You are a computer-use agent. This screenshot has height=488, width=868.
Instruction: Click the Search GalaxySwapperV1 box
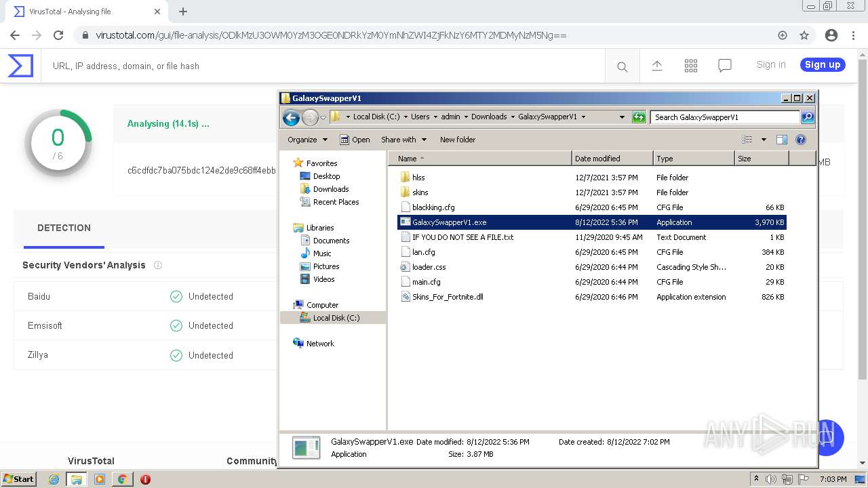(x=726, y=117)
